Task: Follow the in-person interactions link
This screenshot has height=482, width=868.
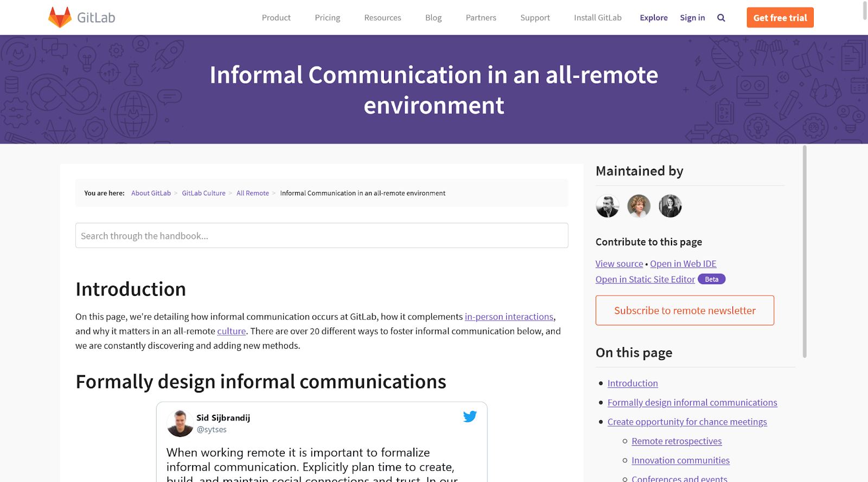Action: pos(509,317)
